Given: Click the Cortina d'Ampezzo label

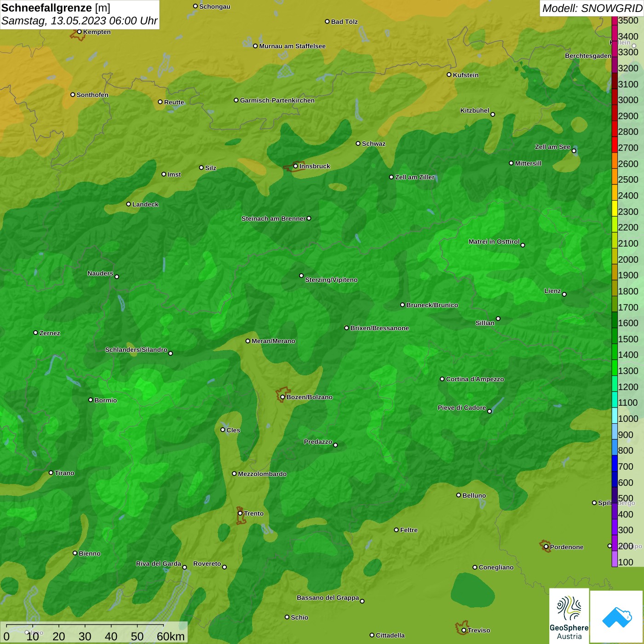Looking at the screenshot, I should tap(475, 379).
